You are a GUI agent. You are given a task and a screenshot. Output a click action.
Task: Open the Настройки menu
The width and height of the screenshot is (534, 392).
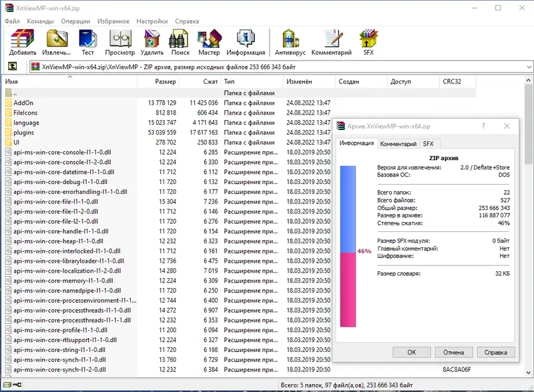(152, 21)
